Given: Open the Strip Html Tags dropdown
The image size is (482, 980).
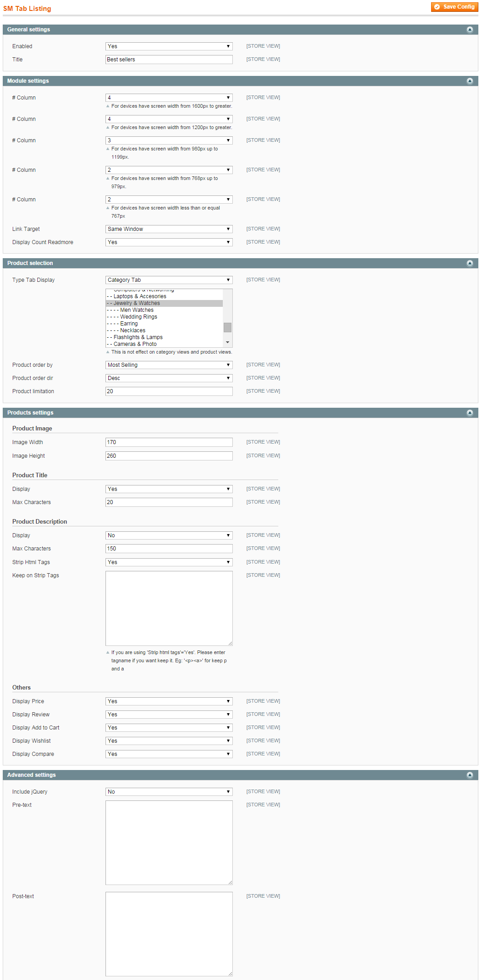Looking at the screenshot, I should (169, 562).
